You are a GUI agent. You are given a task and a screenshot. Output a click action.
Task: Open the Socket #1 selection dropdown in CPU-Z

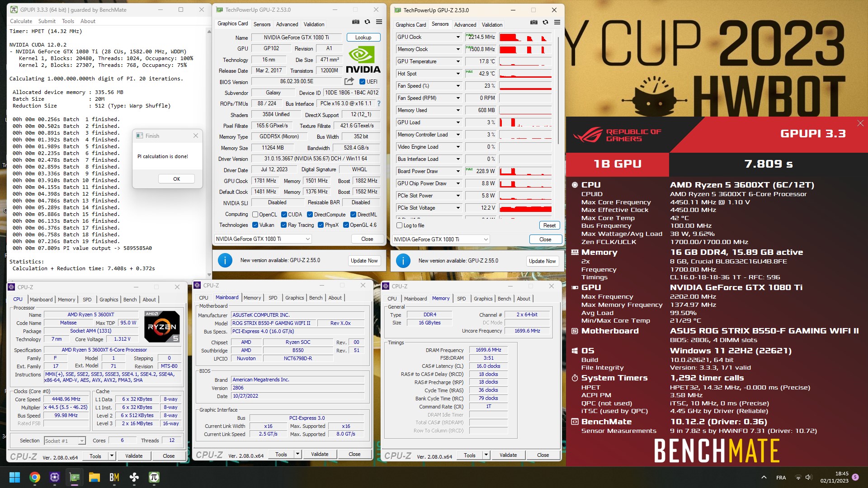pos(65,441)
